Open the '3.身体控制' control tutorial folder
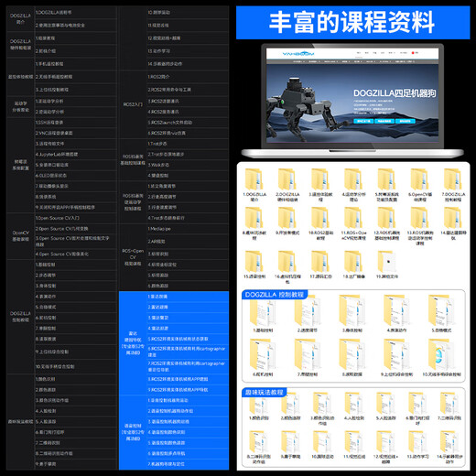The height and width of the screenshot is (476, 476). pyautogui.click(x=352, y=311)
